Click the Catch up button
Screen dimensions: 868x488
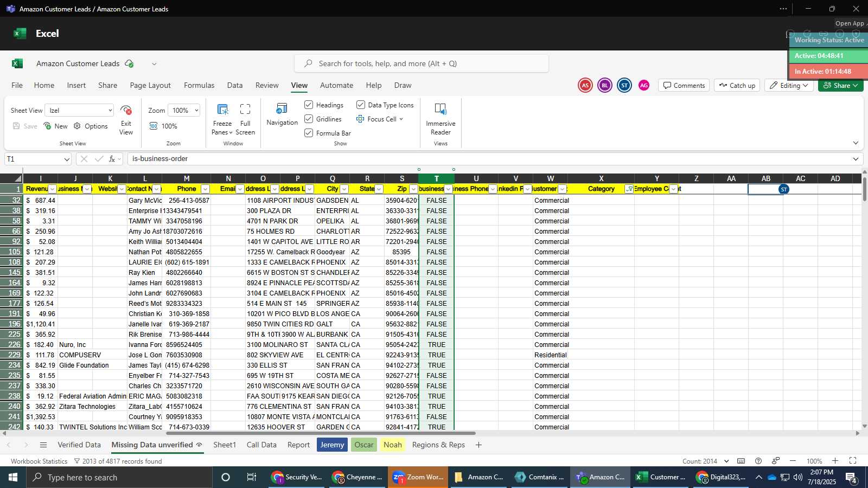[737, 85]
